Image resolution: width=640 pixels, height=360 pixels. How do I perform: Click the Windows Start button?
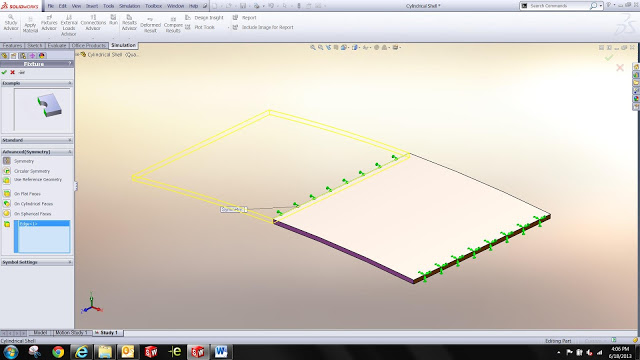[x=10, y=351]
